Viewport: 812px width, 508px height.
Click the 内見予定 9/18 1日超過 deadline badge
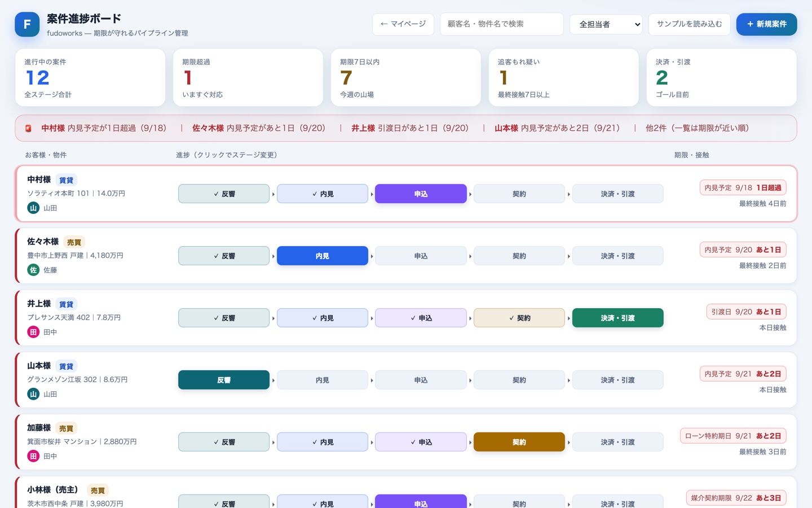point(743,187)
